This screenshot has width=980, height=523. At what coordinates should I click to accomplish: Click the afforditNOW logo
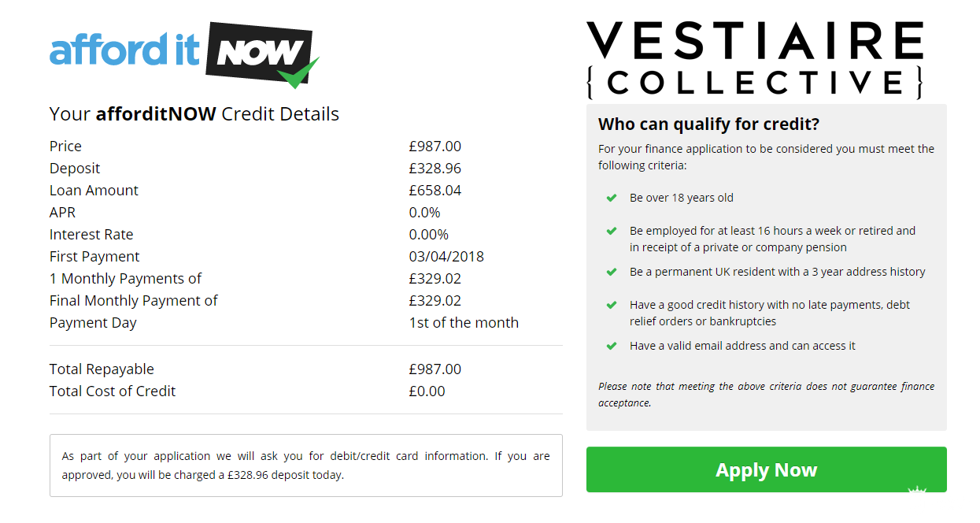[x=183, y=53]
